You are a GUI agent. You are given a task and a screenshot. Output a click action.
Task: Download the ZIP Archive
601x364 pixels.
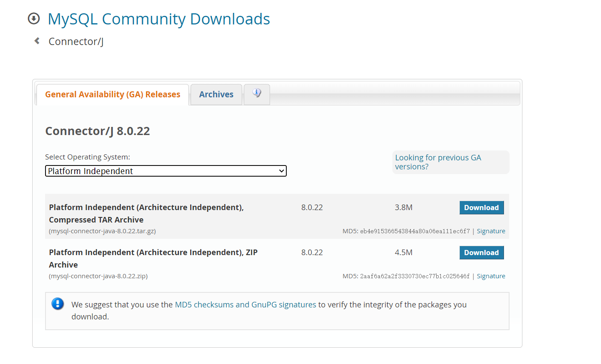[482, 253]
